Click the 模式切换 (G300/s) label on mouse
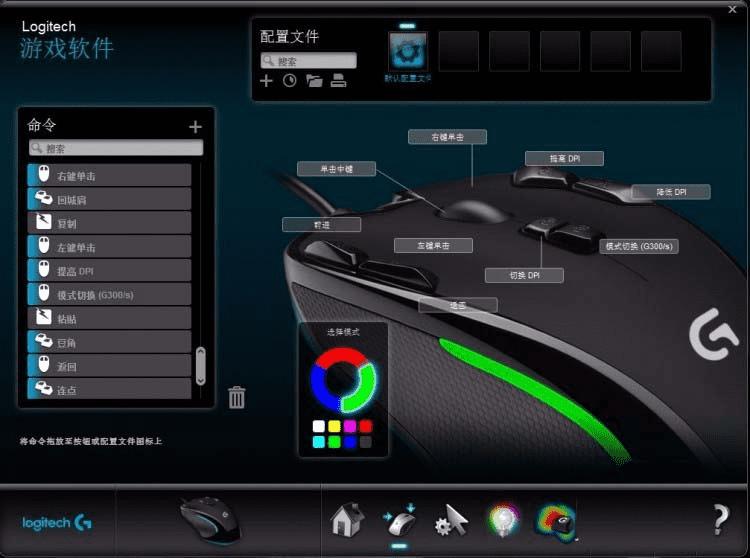Viewport: 750px width, 558px height. [x=639, y=246]
